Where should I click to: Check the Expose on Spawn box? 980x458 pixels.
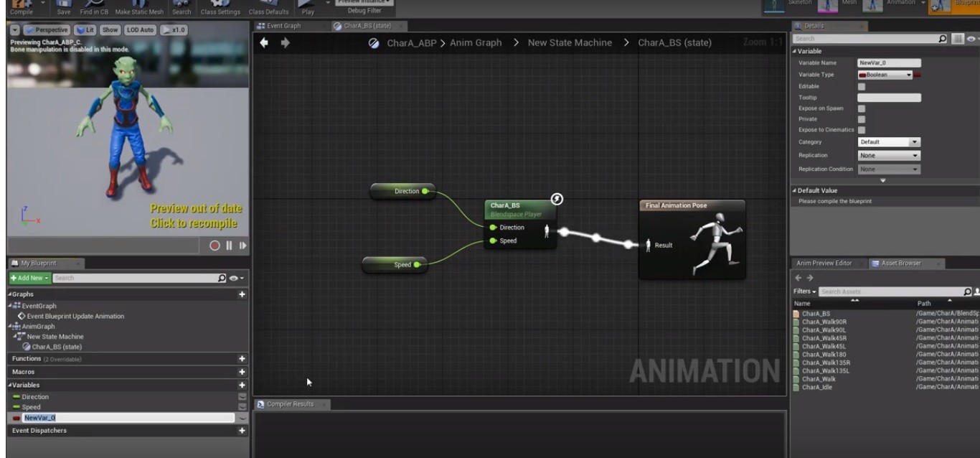(862, 108)
